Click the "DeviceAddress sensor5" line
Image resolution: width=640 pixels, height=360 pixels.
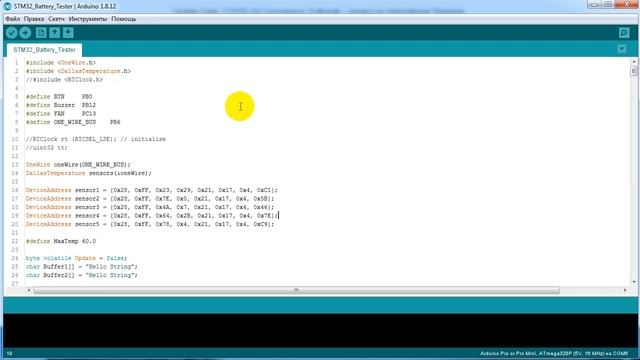[x=150, y=224]
